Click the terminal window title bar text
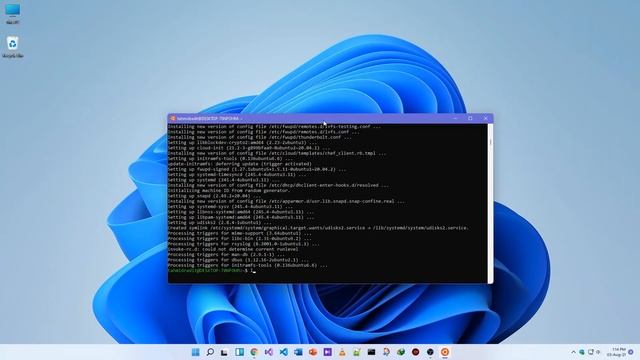 pos(208,118)
